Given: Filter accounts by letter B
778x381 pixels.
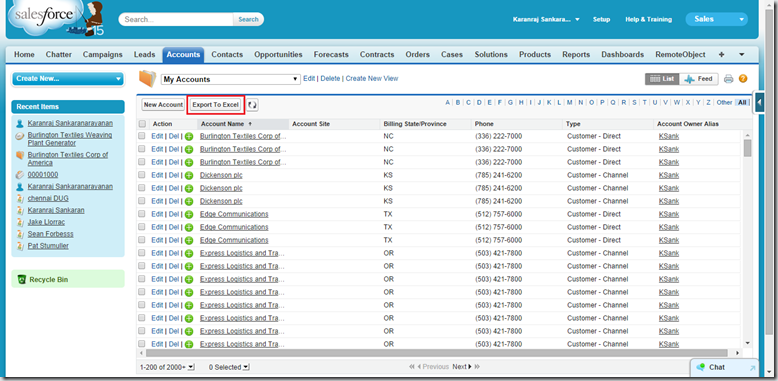Looking at the screenshot, I should click(x=458, y=103).
